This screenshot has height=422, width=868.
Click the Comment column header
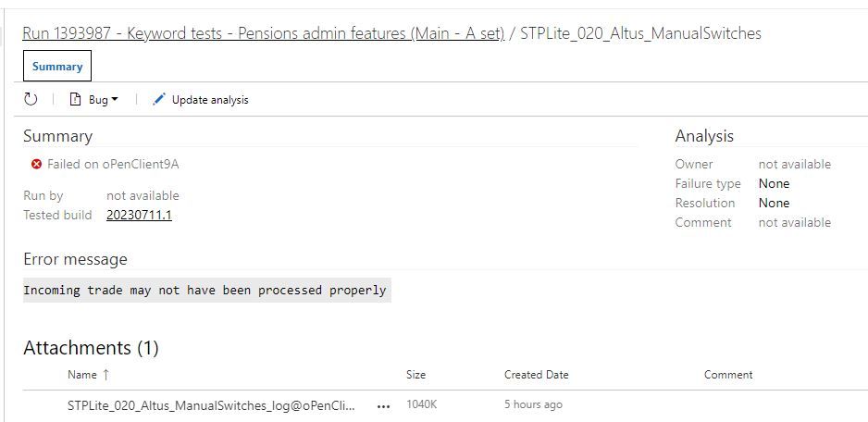click(x=728, y=375)
